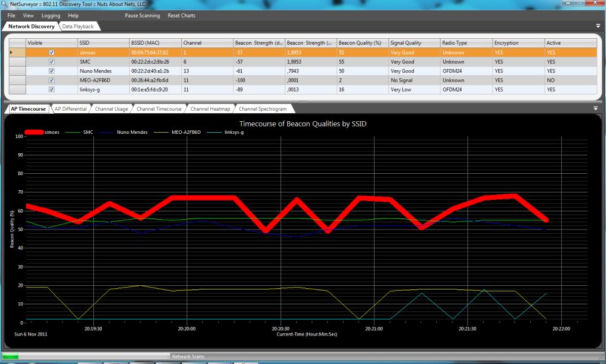Image resolution: width=606 pixels, height=364 pixels.
Task: Open the Channel Spectrogram tab
Action: coord(263,109)
